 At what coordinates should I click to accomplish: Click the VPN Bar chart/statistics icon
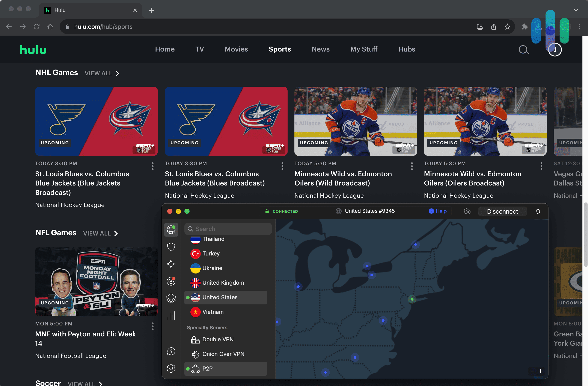tap(171, 316)
